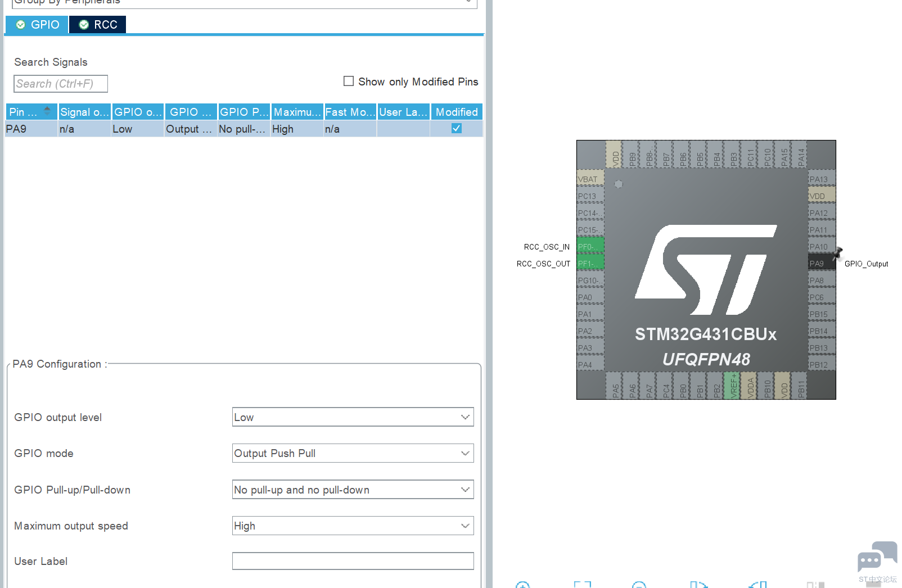Select the PA15 pin on the chip
The image size is (902, 588).
tap(783, 155)
